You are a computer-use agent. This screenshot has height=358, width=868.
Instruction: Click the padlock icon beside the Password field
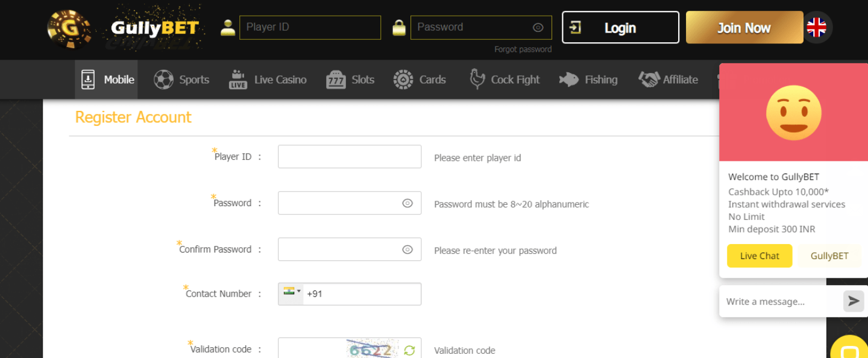[x=399, y=28]
